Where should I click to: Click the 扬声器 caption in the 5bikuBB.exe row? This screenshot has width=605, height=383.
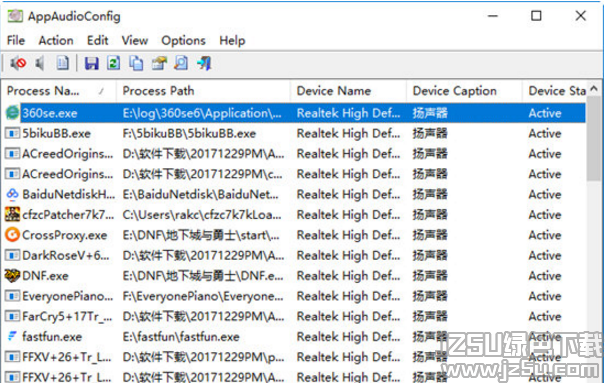click(430, 133)
